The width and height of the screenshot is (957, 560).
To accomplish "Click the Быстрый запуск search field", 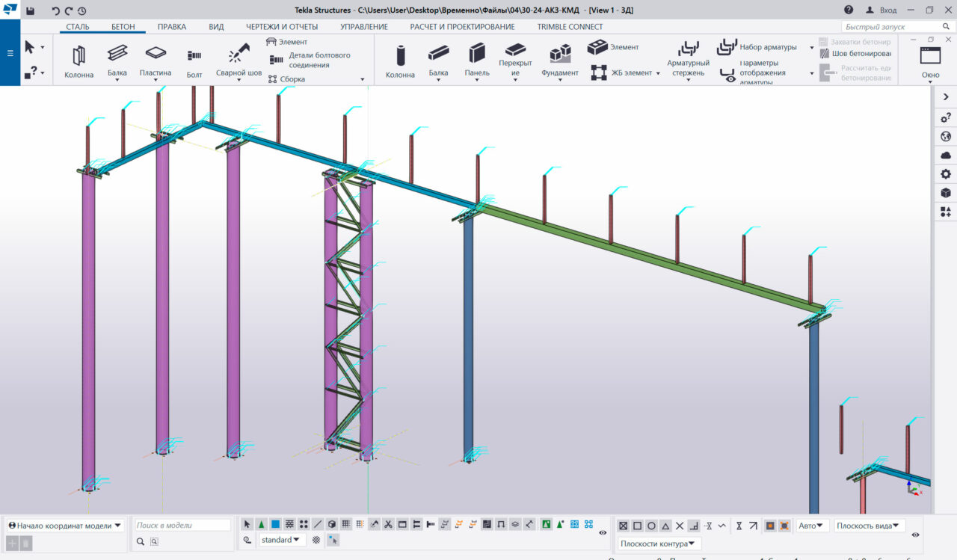I will 873,27.
